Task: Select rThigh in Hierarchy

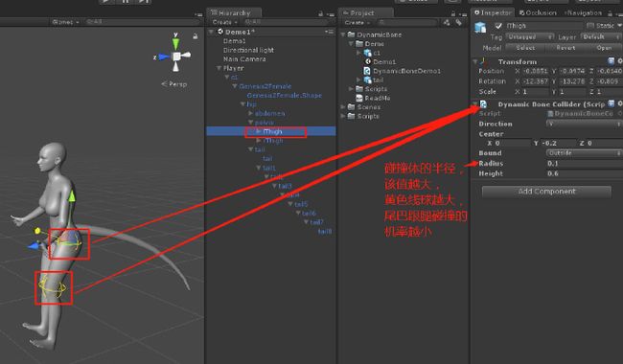Action: pos(272,141)
